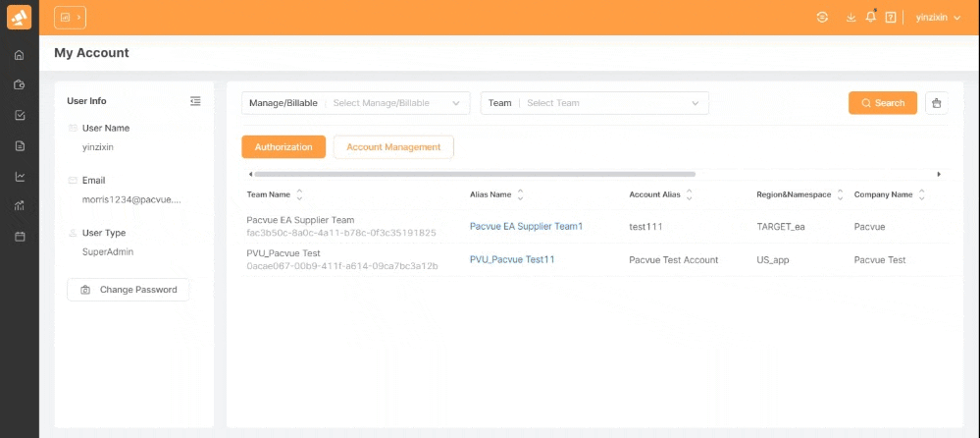Open the document icon in the sidebar
The height and width of the screenshot is (438, 980).
point(20,146)
